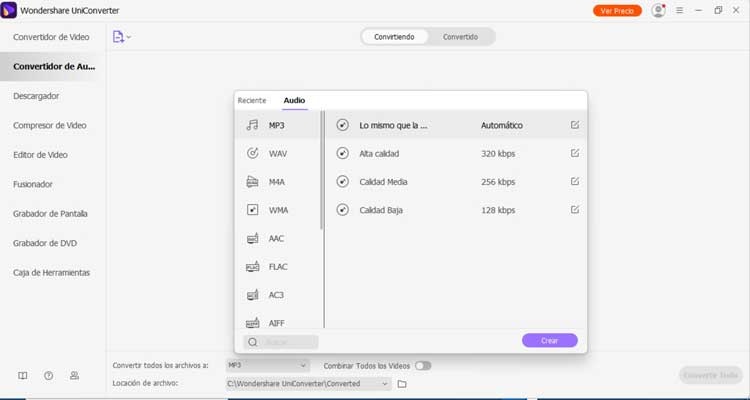Choose the Calidad Media radio option
This screenshot has height=400, width=750.
click(x=342, y=182)
